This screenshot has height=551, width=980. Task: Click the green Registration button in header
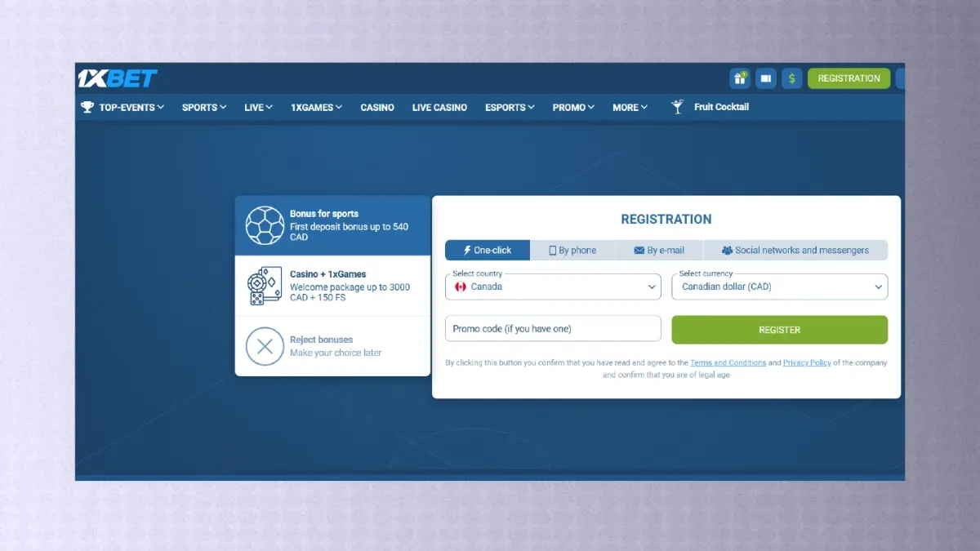tap(849, 78)
